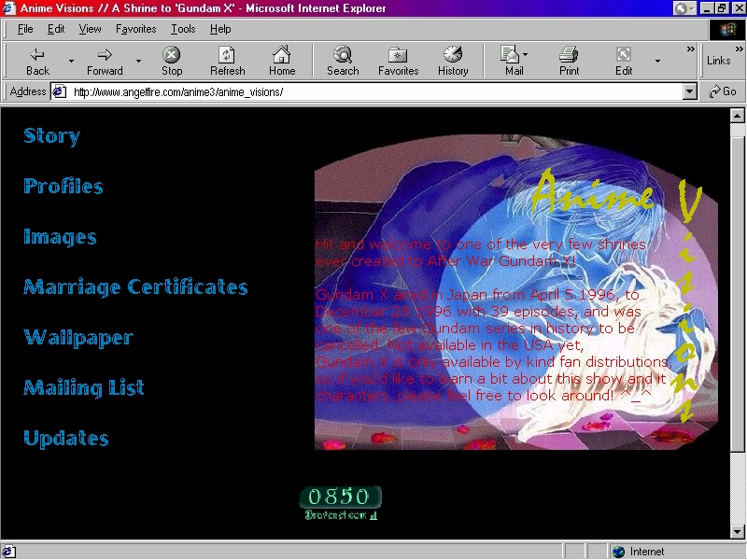The image size is (747, 560).
Task: Visit the Wallpaper page link
Action: click(x=78, y=338)
